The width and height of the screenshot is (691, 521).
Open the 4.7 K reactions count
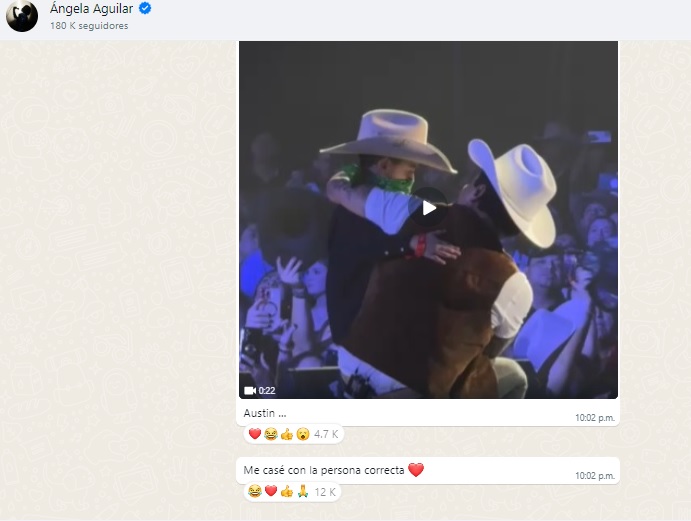click(x=326, y=434)
